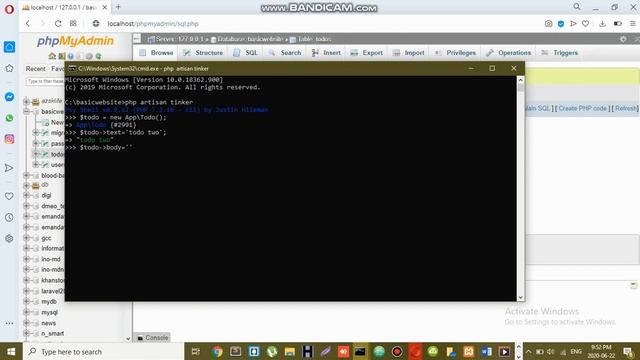Open Task View on taskbar
The width and height of the screenshot is (640, 360).
pyautogui.click(x=196, y=352)
